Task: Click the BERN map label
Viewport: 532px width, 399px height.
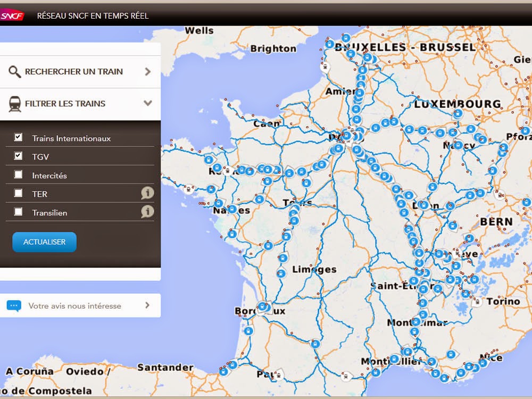Action: pos(496,221)
